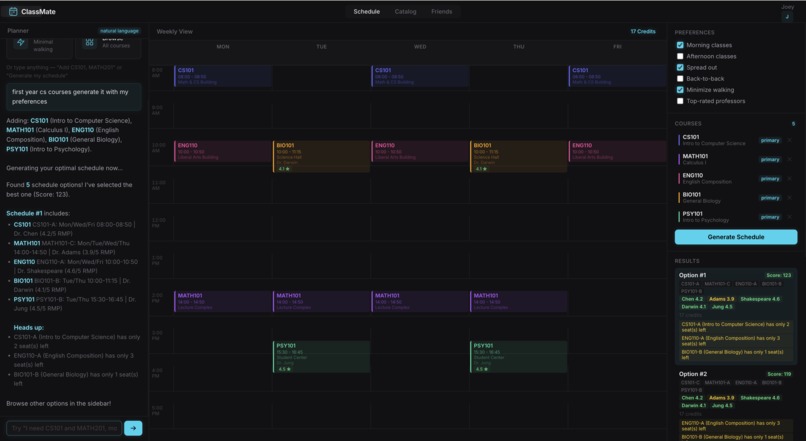
Task: Enable Top-rated professors checkbox
Action: click(680, 101)
